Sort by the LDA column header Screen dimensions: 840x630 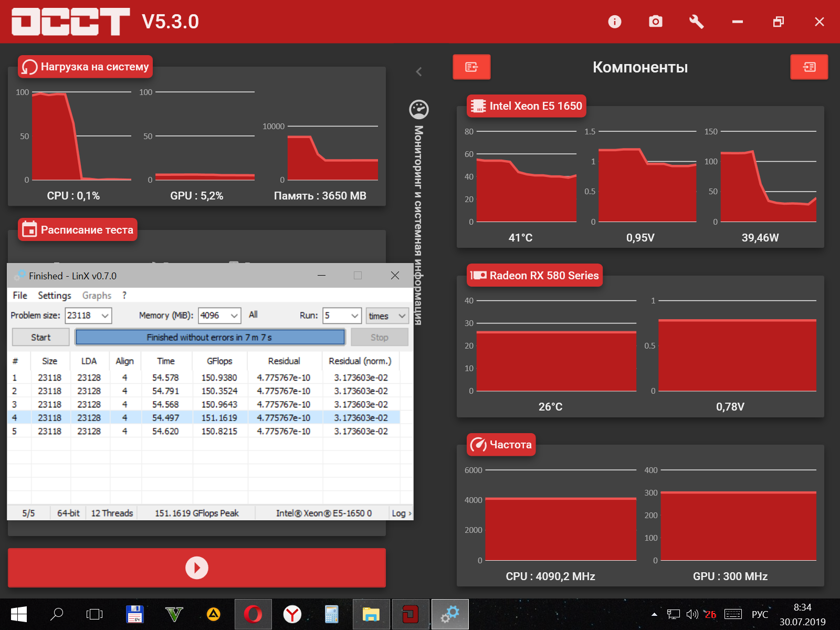pyautogui.click(x=89, y=361)
